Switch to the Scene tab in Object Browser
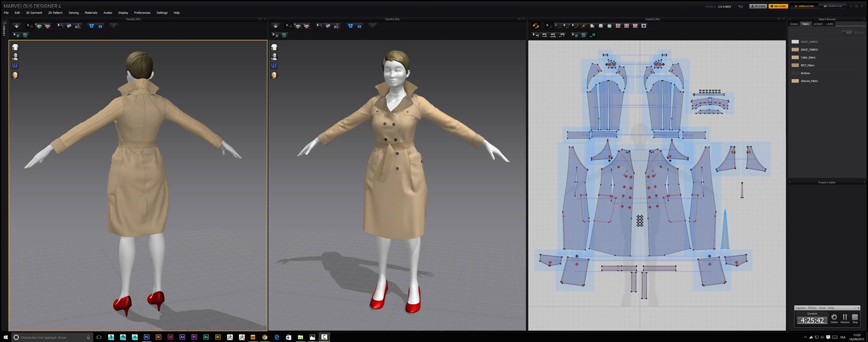Viewport: 868px width, 342px height. (794, 24)
